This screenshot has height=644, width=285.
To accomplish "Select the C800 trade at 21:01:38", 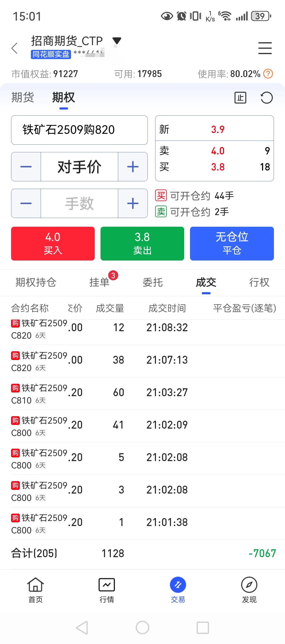I will tap(142, 524).
